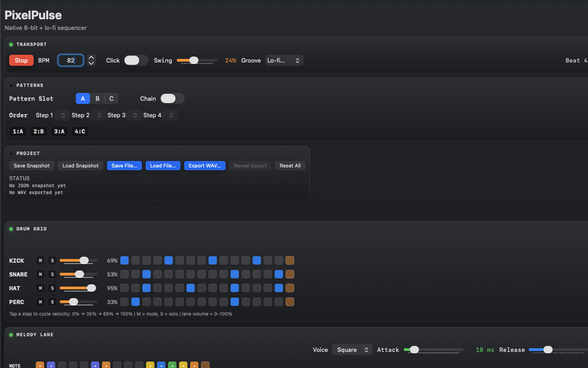Adjust the KICK volume slider handle

pos(84,260)
